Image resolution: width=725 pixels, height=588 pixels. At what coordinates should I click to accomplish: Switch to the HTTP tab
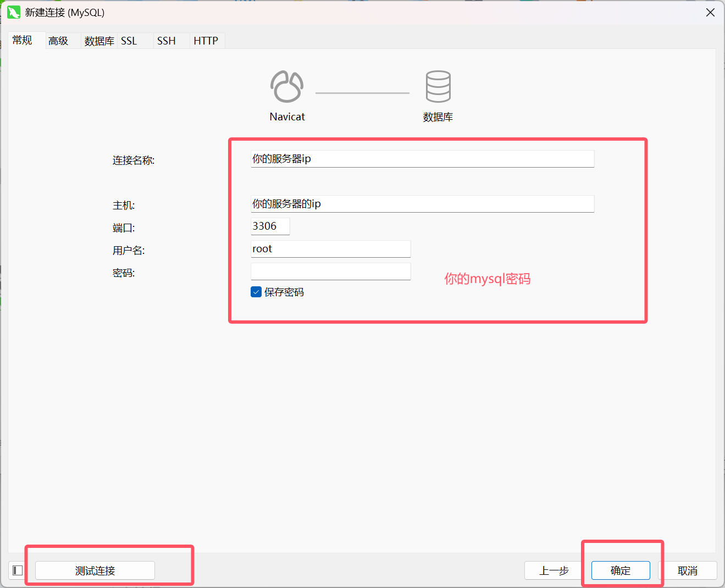[x=206, y=40]
